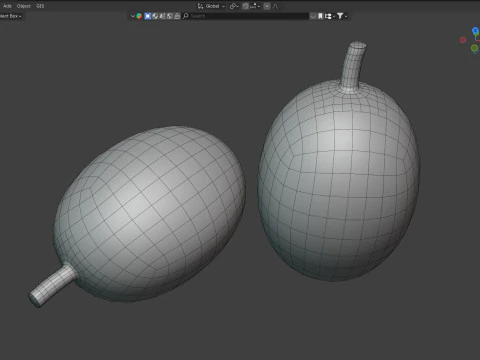Open the Select Box tool dropdown
This screenshot has height=360, width=480.
click(x=11, y=16)
